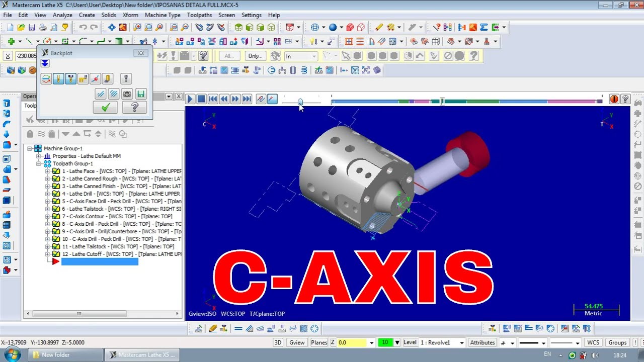Image resolution: width=644 pixels, height=362 pixels.
Task: Open the Settings menu
Action: pyautogui.click(x=251, y=15)
